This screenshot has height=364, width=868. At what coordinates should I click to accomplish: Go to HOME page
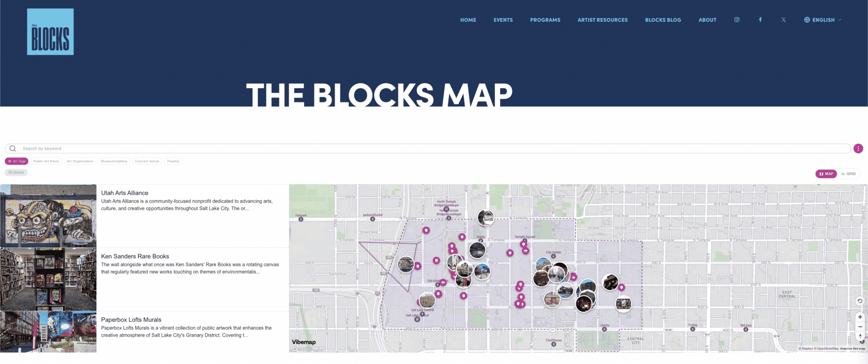point(468,20)
